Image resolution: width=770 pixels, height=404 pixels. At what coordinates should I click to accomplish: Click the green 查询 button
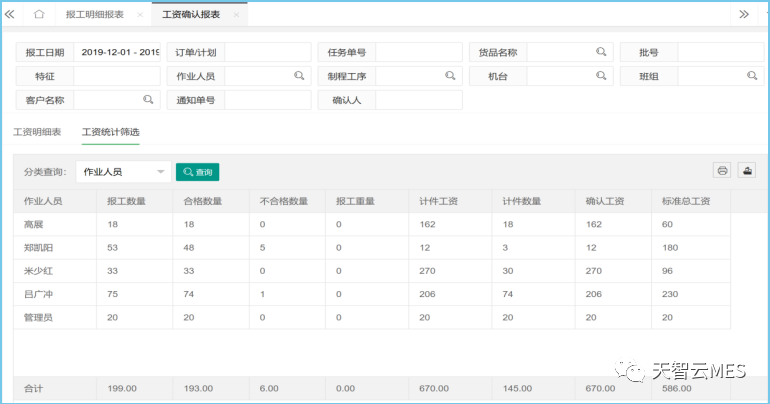(197, 172)
